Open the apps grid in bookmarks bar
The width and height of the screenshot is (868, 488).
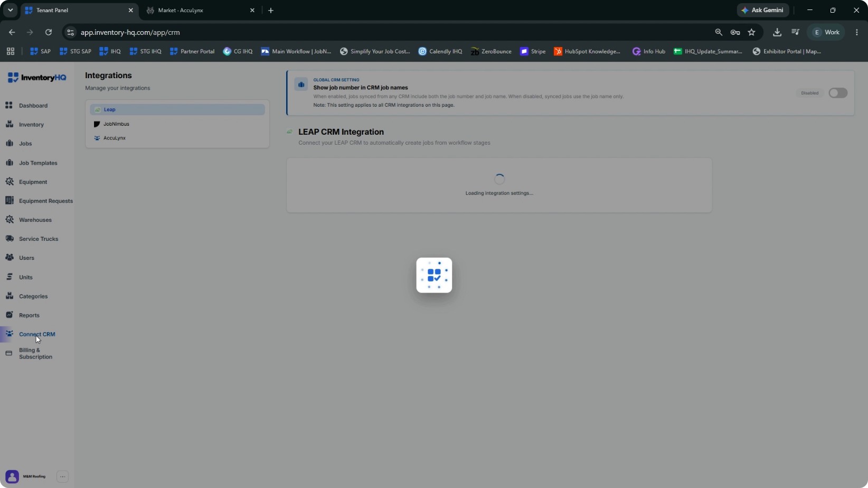click(x=11, y=51)
